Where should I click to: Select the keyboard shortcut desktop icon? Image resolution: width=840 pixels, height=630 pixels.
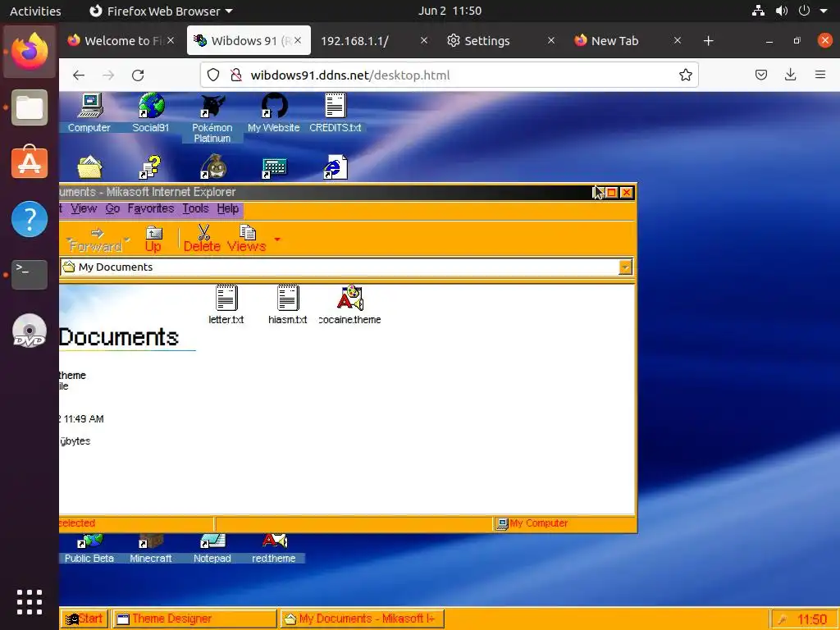(274, 168)
